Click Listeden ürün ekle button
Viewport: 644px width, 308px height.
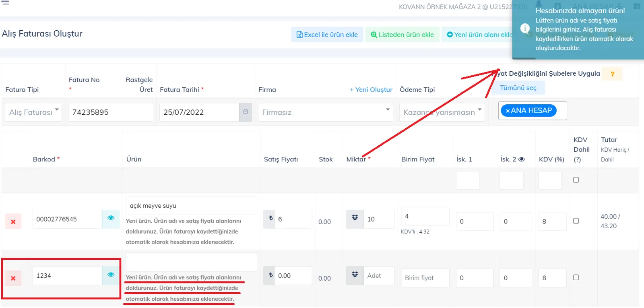pos(402,35)
